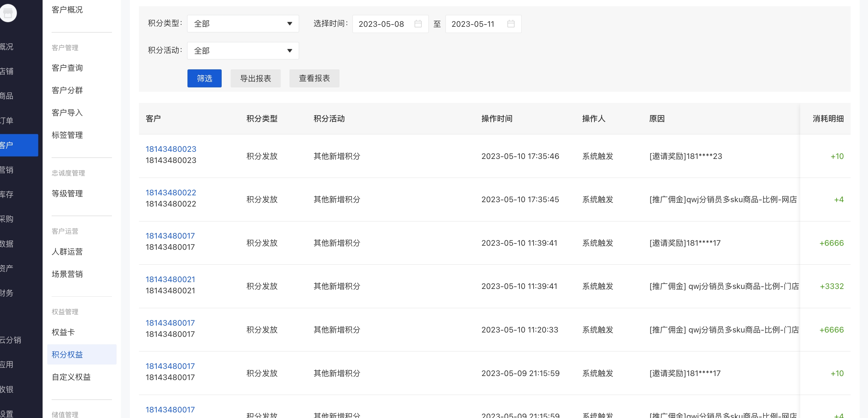Click the 操作时间 column header
868x418 pixels.
[497, 118]
